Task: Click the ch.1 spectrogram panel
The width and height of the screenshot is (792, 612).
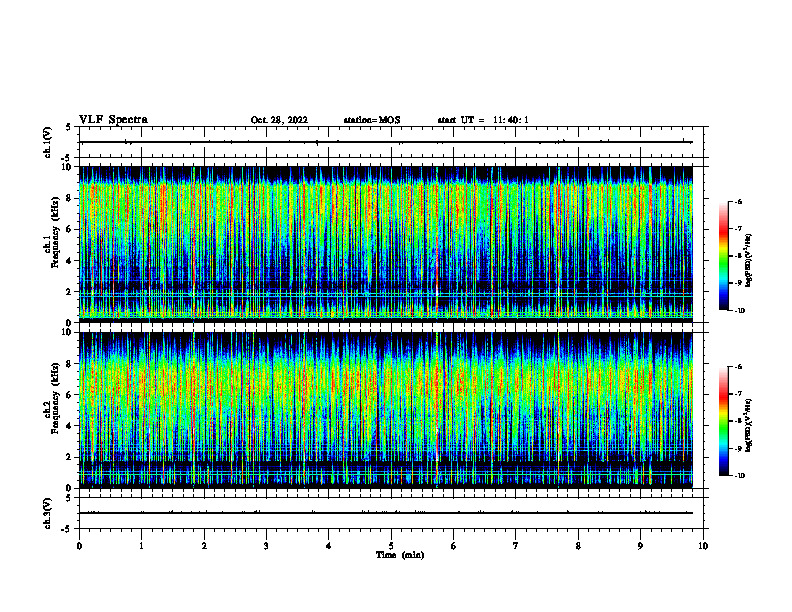Action: [386, 244]
